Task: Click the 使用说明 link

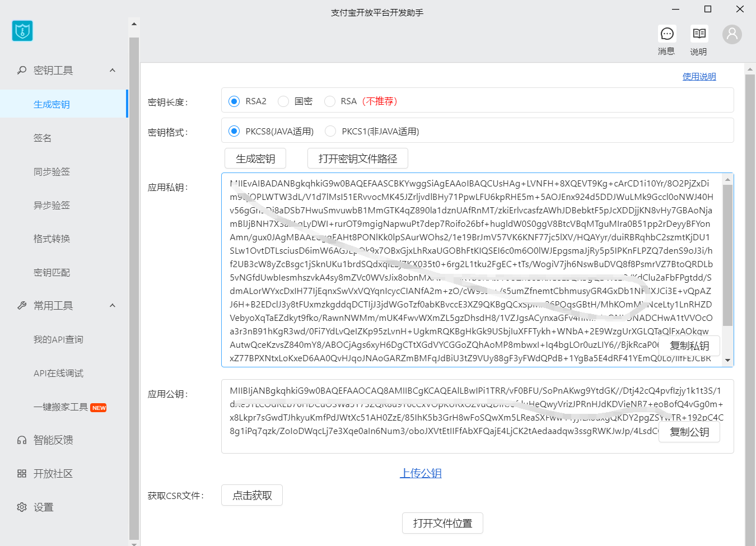Action: 699,76
